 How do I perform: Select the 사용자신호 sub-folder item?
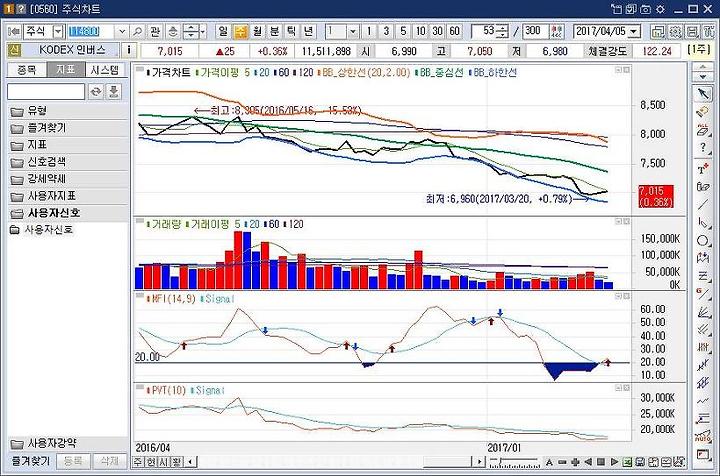41,230
